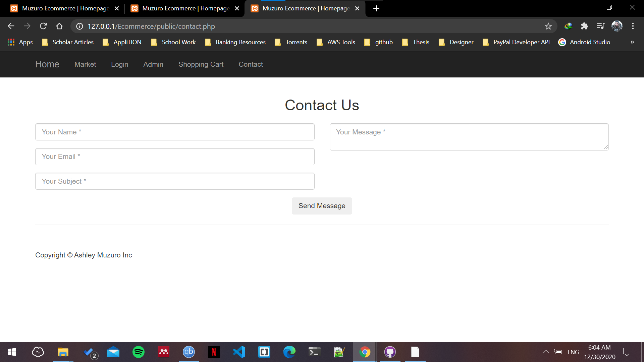Focus the Your Message textarea

[x=469, y=137]
